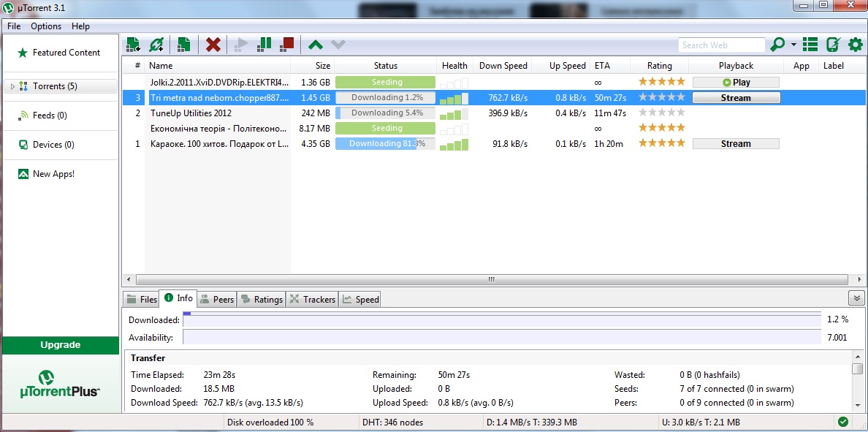The width and height of the screenshot is (868, 432).
Task: Sort by the Name column header
Action: pos(218,65)
